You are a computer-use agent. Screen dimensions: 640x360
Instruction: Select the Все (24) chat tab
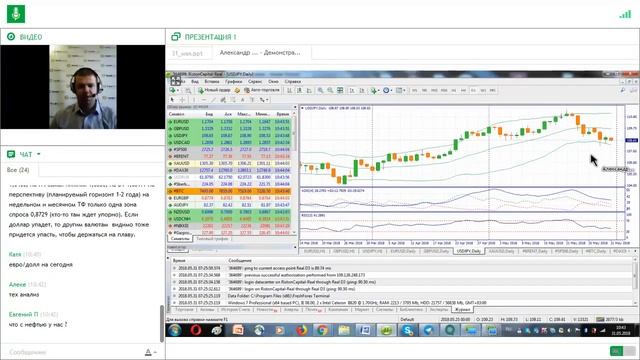point(18,170)
